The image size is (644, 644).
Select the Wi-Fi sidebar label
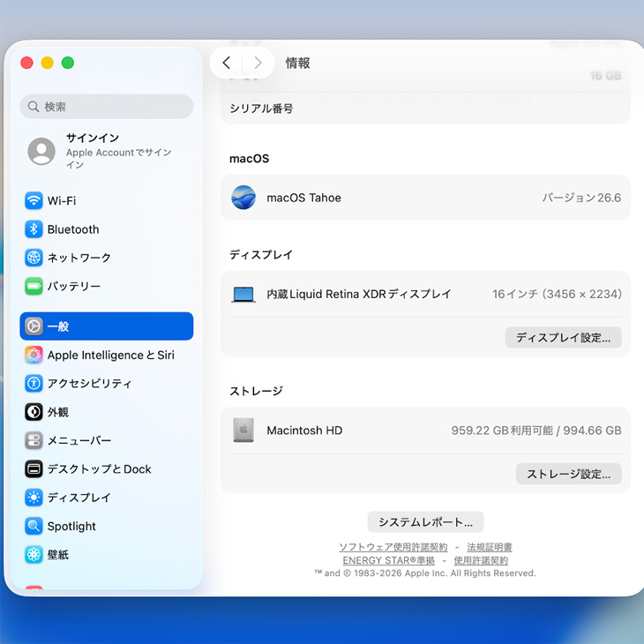click(x=62, y=201)
